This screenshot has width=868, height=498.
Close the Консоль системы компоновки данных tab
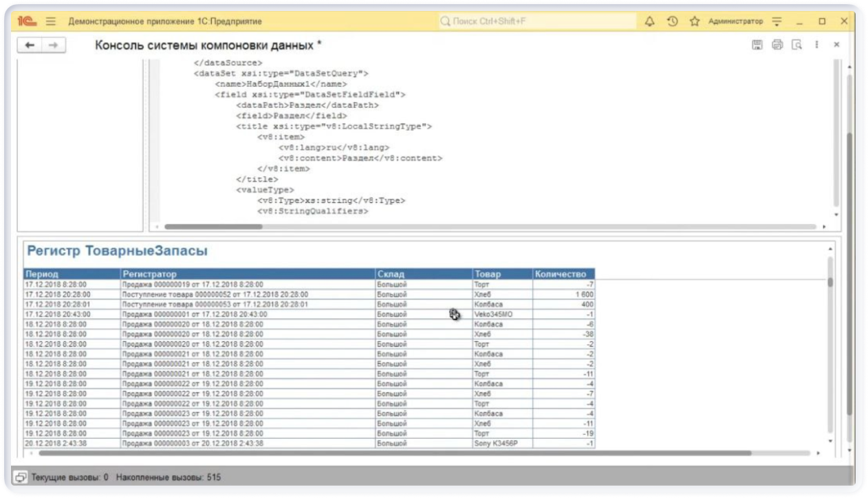pyautogui.click(x=836, y=45)
